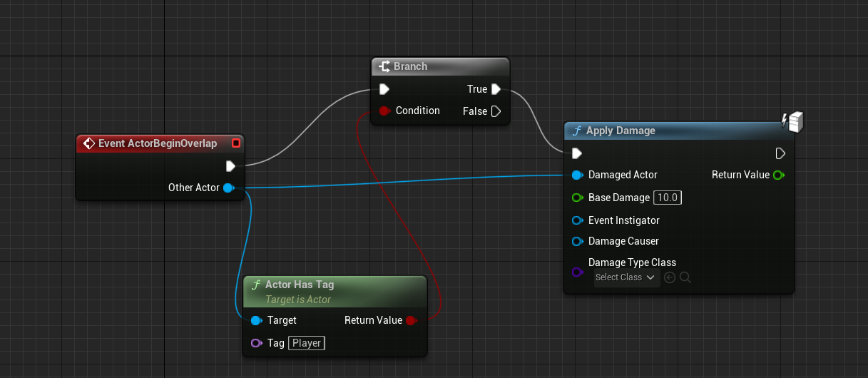Click the use-selected-asset arrow beside Select Class
This screenshot has height=378, width=868.
coord(670,277)
